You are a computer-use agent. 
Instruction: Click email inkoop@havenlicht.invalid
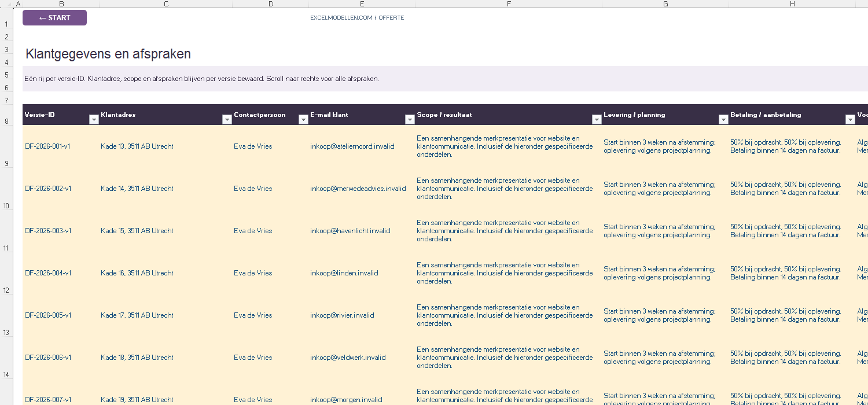(x=350, y=231)
